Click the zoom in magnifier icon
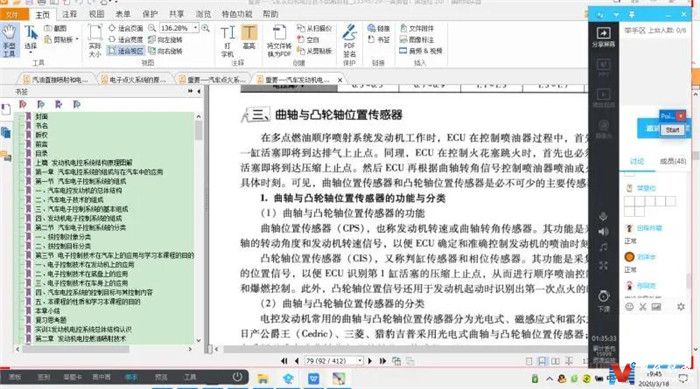The width and height of the screenshot is (700, 389). tap(205, 28)
